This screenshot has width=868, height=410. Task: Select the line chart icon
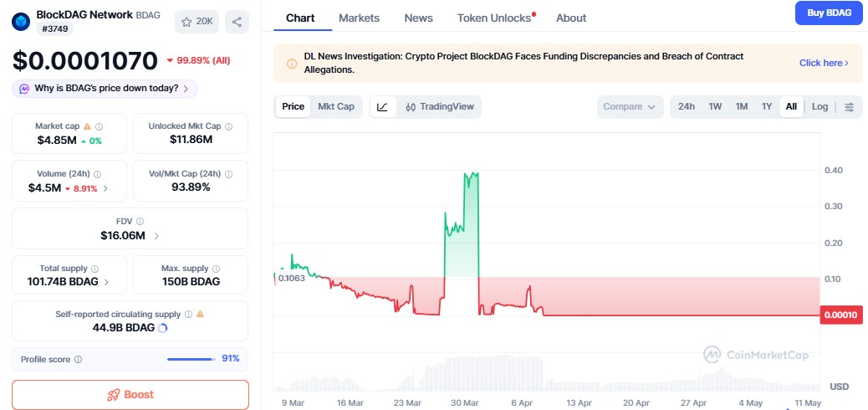382,107
